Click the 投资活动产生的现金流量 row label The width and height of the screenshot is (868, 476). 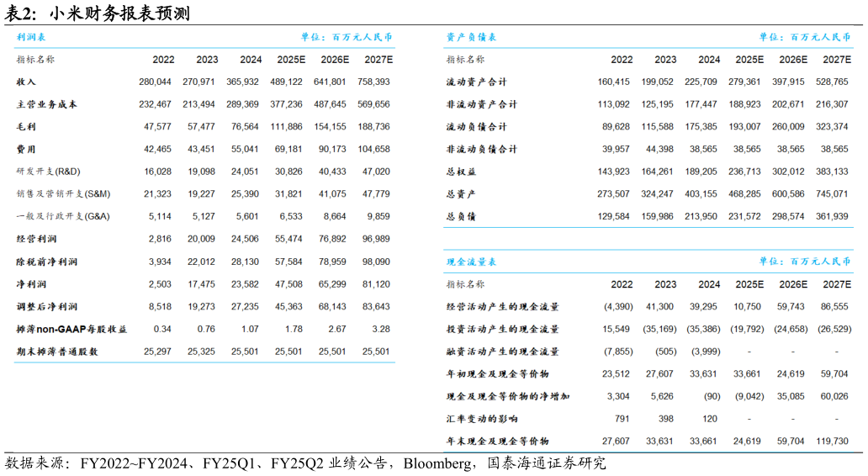(x=503, y=330)
